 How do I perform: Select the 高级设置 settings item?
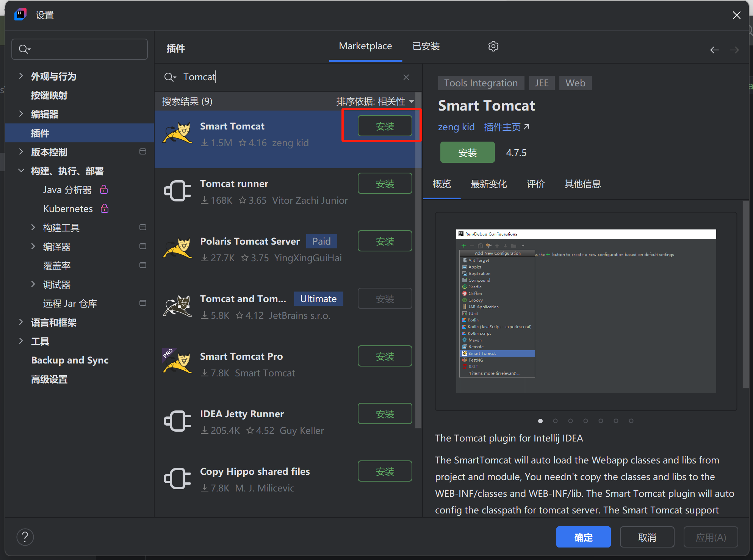(x=49, y=379)
